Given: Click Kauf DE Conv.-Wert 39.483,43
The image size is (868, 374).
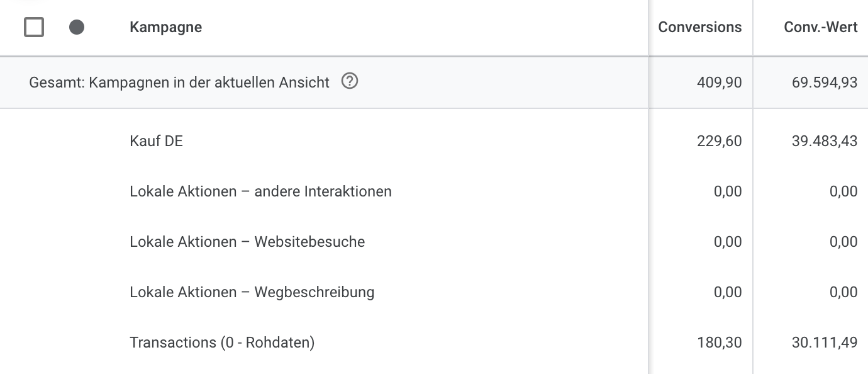Looking at the screenshot, I should point(825,141).
